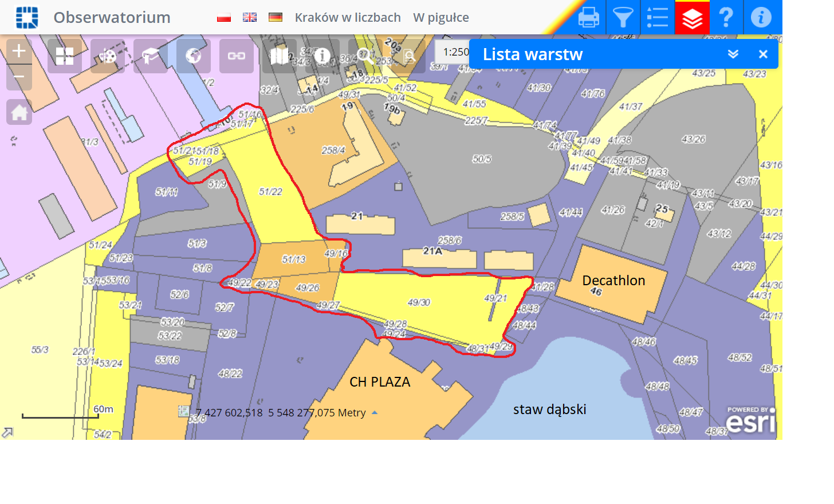Show the legend list icon
834x504 pixels.
click(658, 17)
